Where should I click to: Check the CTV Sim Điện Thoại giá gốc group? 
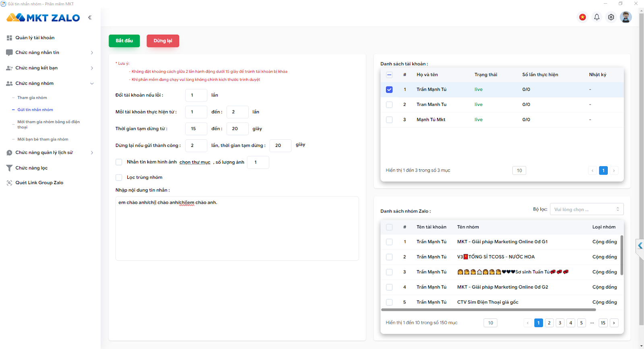(389, 302)
